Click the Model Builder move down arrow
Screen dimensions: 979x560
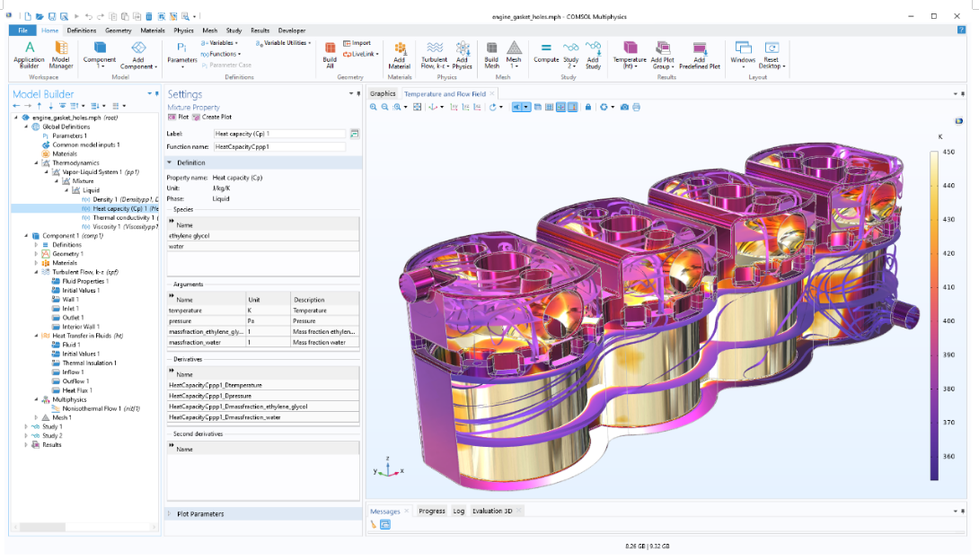(50, 106)
